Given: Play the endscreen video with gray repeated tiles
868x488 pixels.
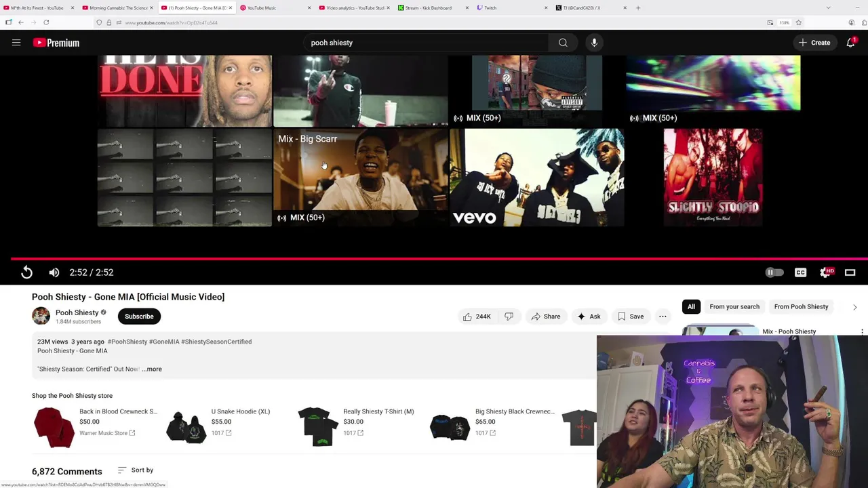Looking at the screenshot, I should (184, 178).
